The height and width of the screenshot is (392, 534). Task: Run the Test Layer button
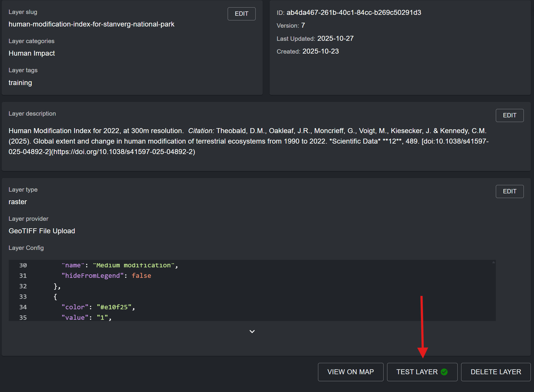tap(417, 372)
